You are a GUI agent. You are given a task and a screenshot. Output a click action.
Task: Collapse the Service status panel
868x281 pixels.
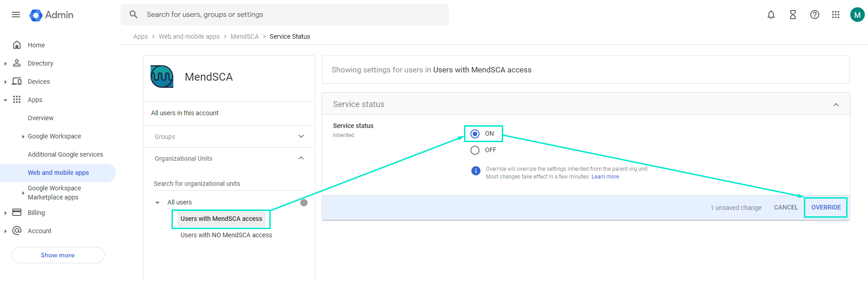(836, 105)
